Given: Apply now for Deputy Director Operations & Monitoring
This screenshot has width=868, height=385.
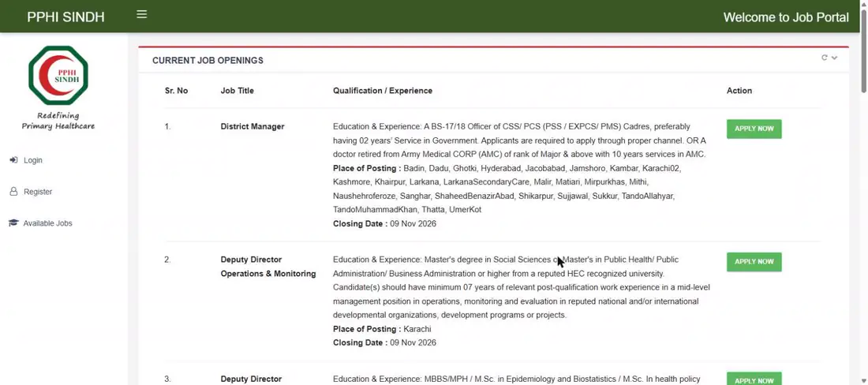Looking at the screenshot, I should pyautogui.click(x=754, y=262).
